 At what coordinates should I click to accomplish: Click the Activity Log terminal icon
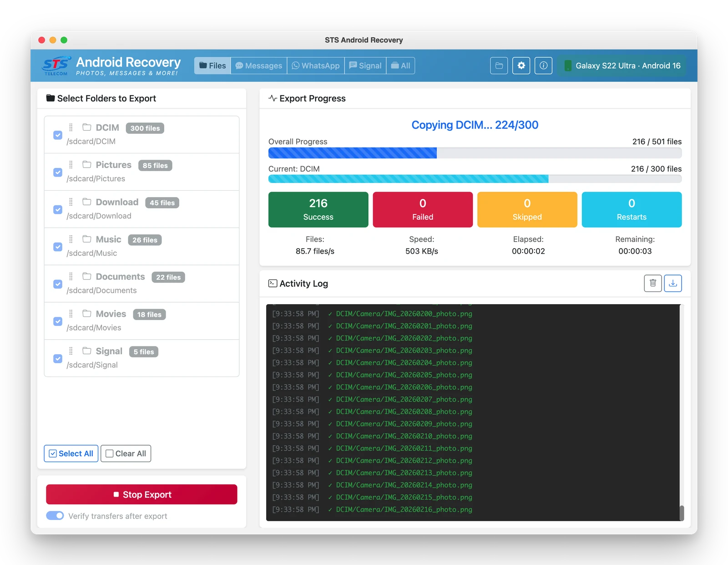click(273, 283)
